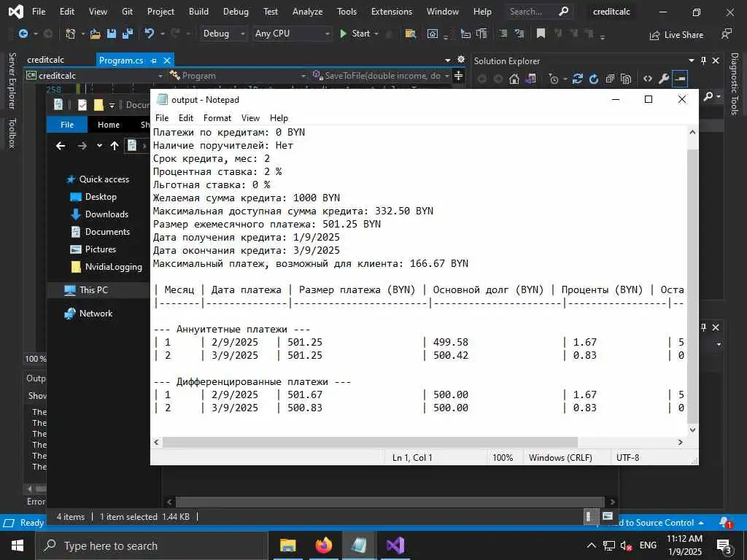Open the Toolbox side tab
This screenshot has height=560, width=747.
12,133
